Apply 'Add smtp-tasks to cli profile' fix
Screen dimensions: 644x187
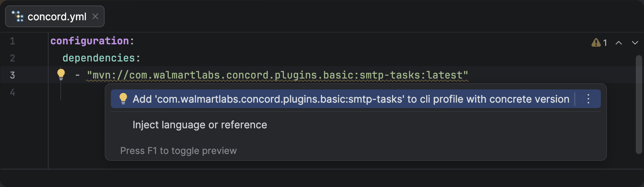point(350,99)
